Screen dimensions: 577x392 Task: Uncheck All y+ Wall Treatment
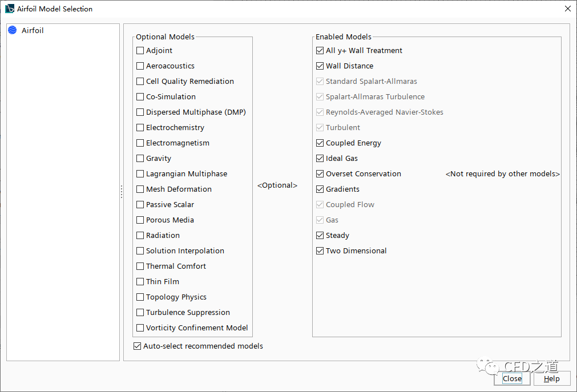pos(320,50)
